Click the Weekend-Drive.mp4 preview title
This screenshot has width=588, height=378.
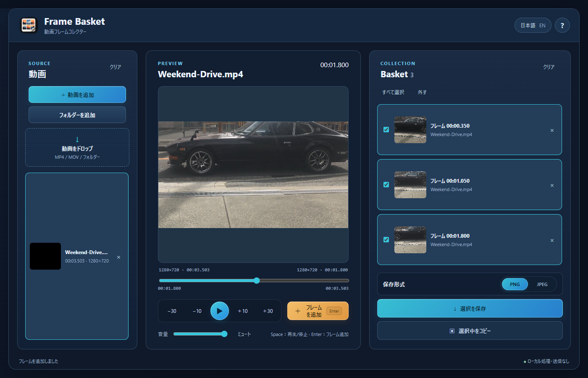pos(200,74)
